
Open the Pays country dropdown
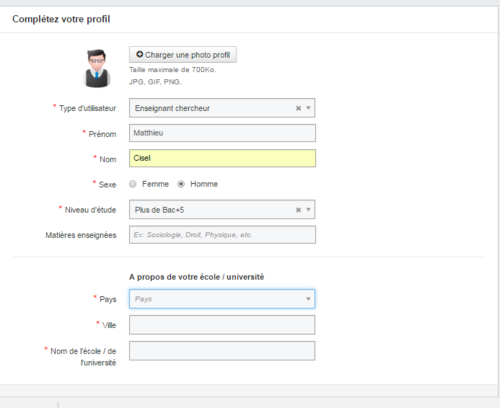pos(222,299)
